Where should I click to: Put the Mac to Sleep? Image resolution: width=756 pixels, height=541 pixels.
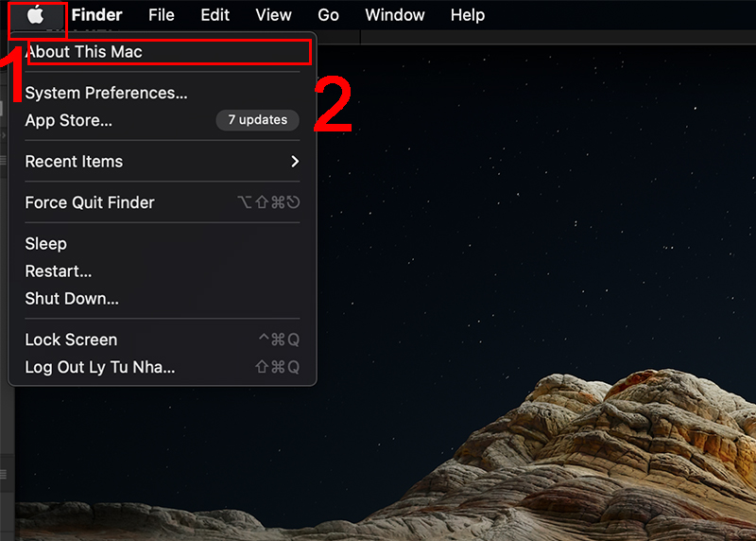[x=163, y=244]
